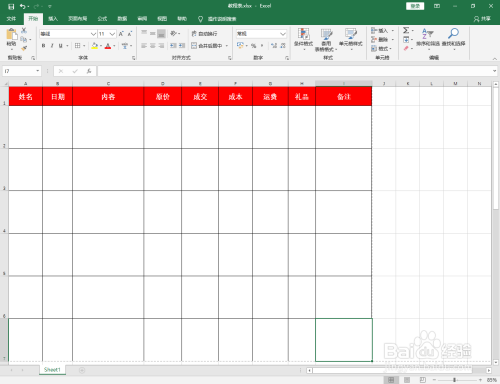Open the cell borders tool
The image size is (500, 384).
click(77, 45)
